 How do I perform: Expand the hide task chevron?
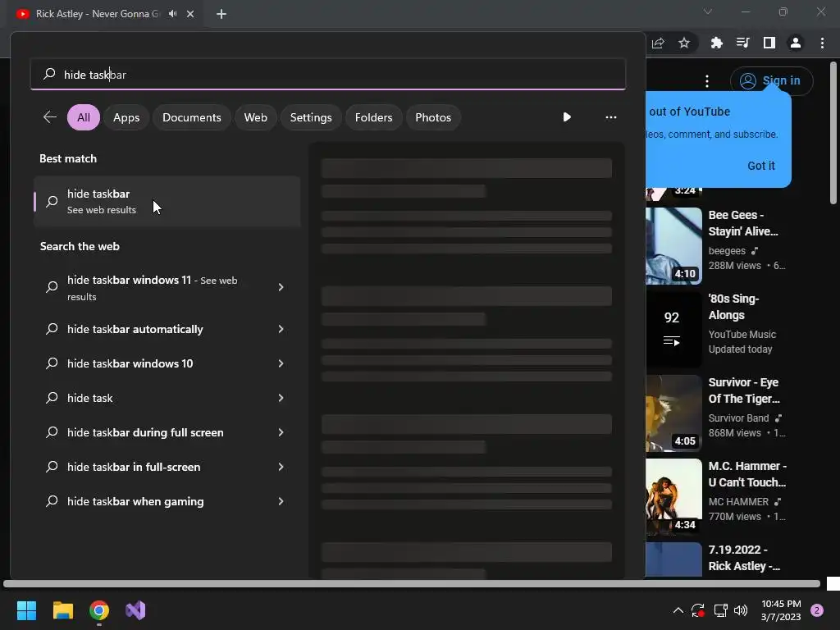[x=281, y=398]
